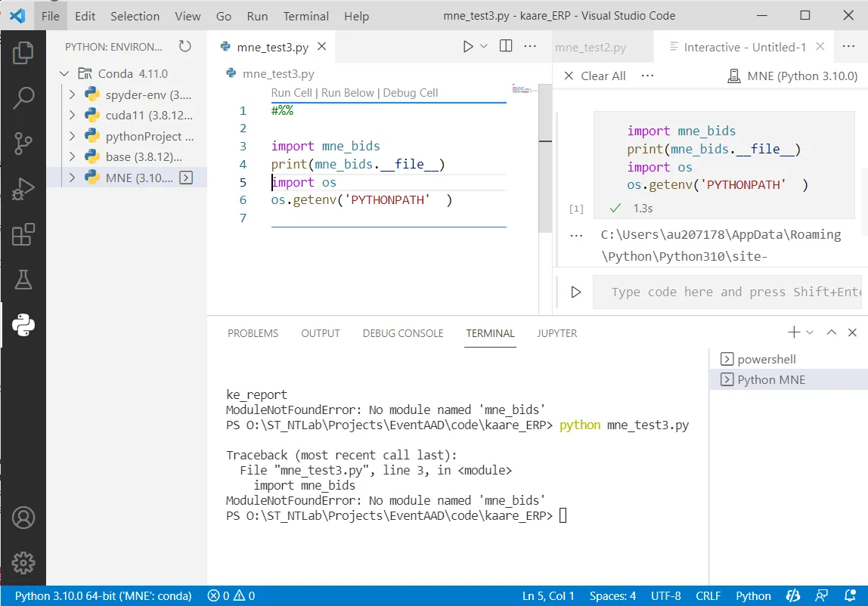Viewport: 868px width, 606px height.
Task: Expand the spyder-env conda environment
Action: [x=73, y=95]
